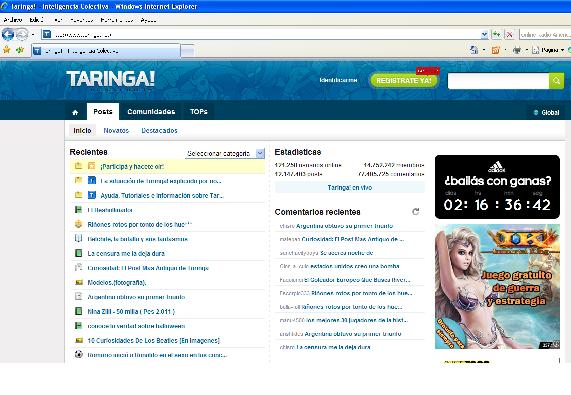This screenshot has width=571, height=395.
Task: Select the Comunidades navigation tab
Action: [x=151, y=111]
